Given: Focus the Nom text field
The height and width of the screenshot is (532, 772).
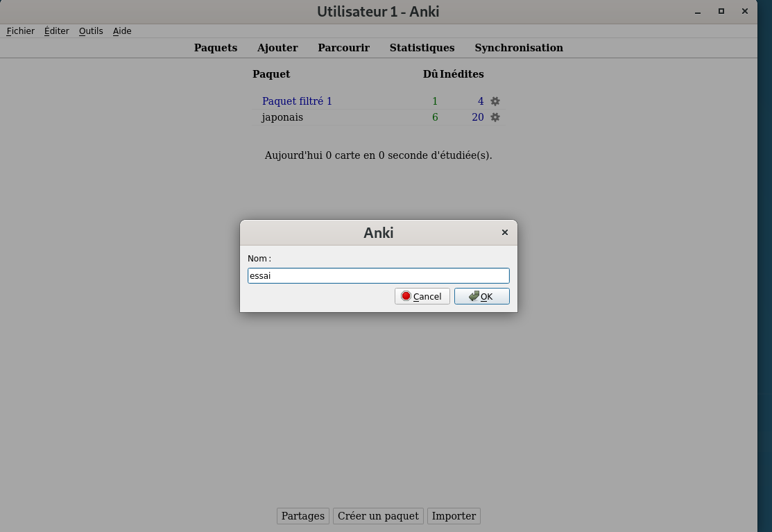Looking at the screenshot, I should point(378,275).
